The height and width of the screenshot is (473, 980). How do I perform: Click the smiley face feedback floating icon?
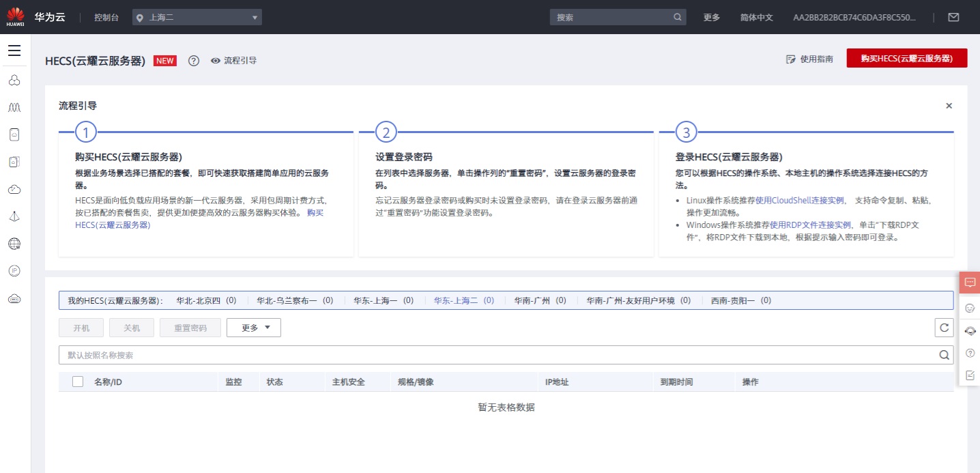tap(970, 308)
